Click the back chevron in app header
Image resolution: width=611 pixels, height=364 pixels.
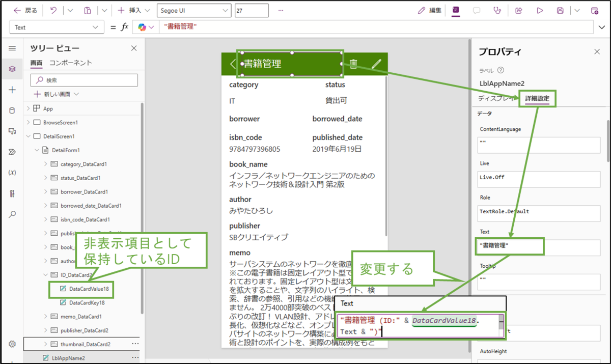click(233, 64)
